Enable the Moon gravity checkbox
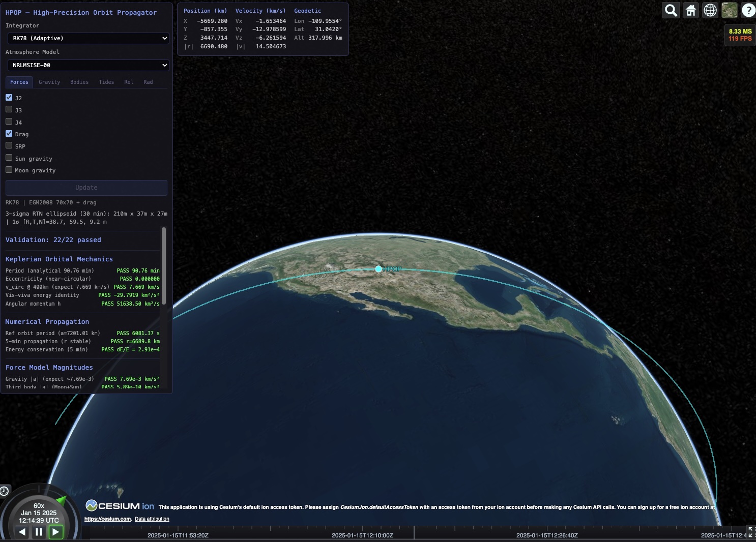The height and width of the screenshot is (542, 756). tap(9, 169)
